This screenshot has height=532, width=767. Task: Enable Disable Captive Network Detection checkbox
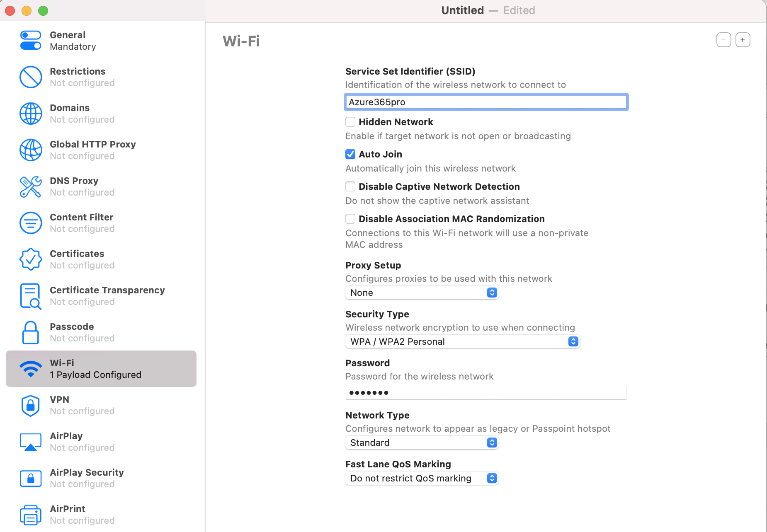coord(350,186)
